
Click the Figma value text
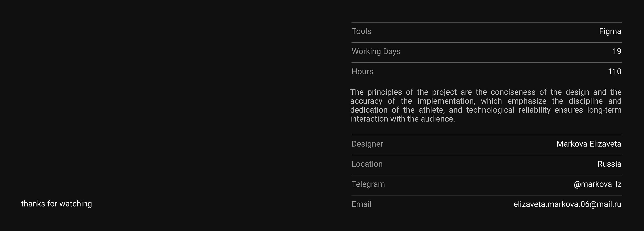(610, 32)
